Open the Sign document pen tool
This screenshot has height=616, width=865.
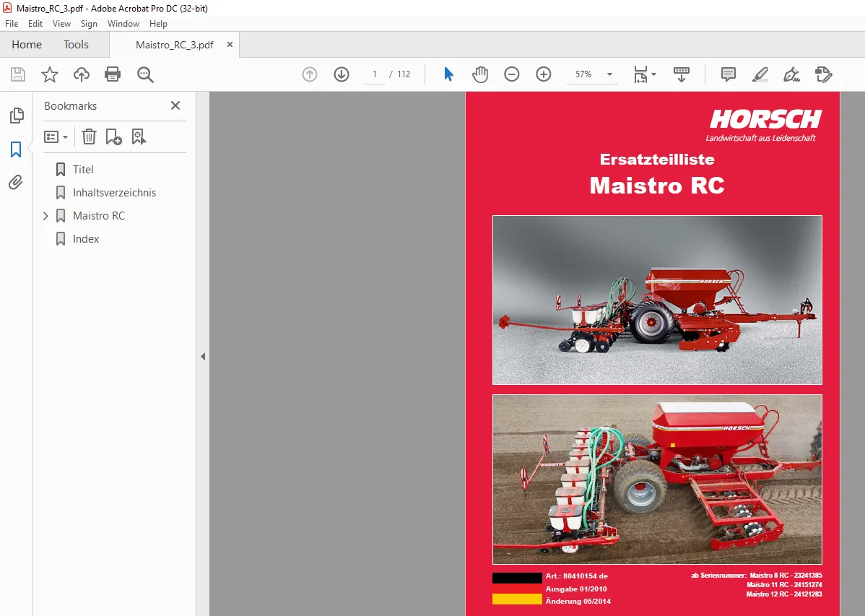791,74
